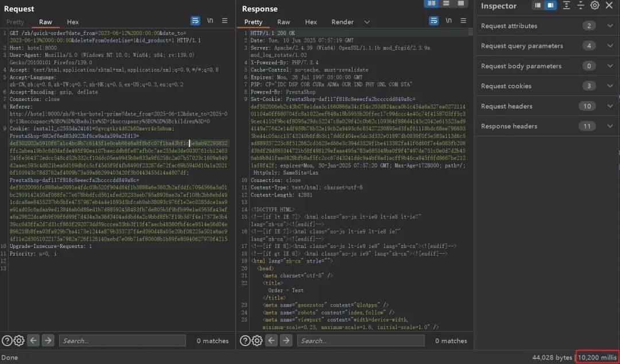This screenshot has width=620, height=364.
Task: Select the Pretty tab in Request panel
Action: [15, 22]
